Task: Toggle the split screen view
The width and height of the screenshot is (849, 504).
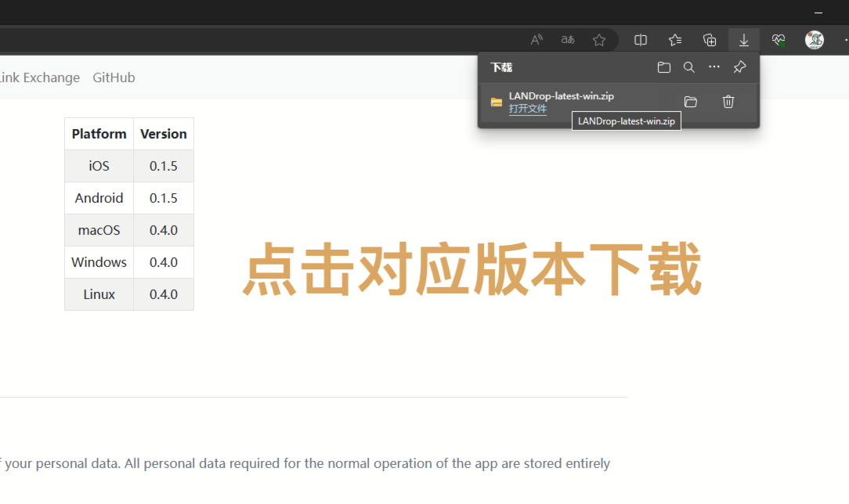Action: [x=641, y=40]
